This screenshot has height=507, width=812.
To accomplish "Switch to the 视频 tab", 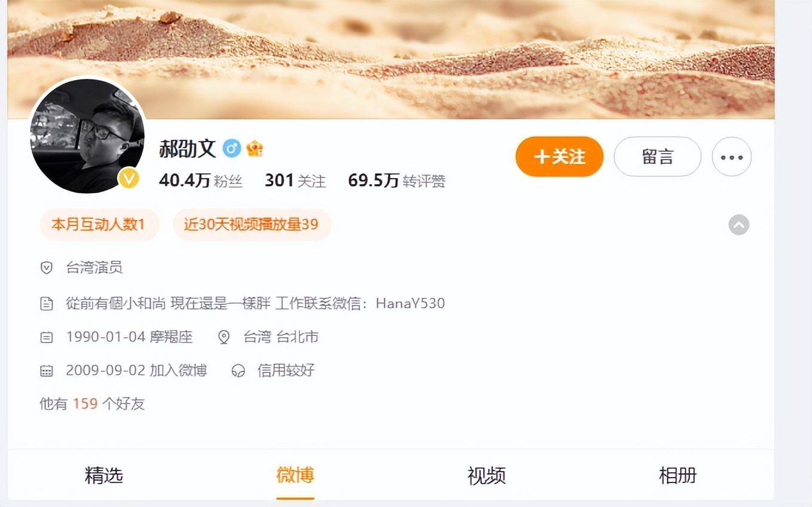I will 487,476.
